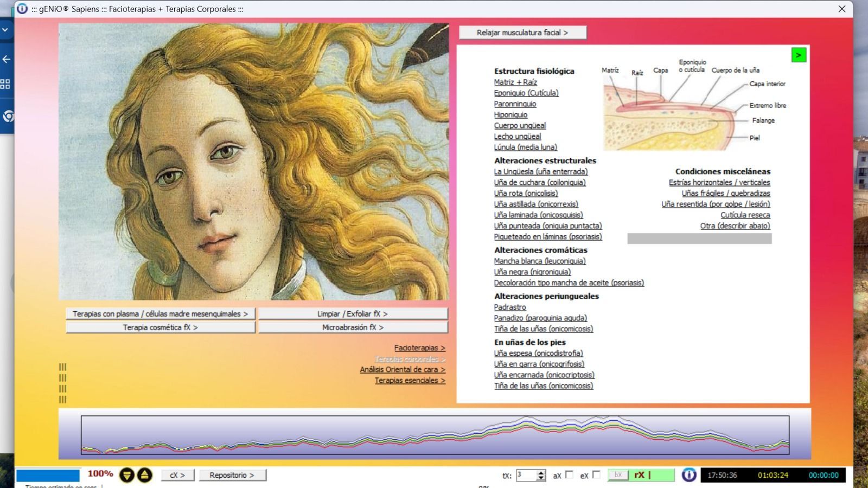Click the Chrome icon in left sidebar

8,116
